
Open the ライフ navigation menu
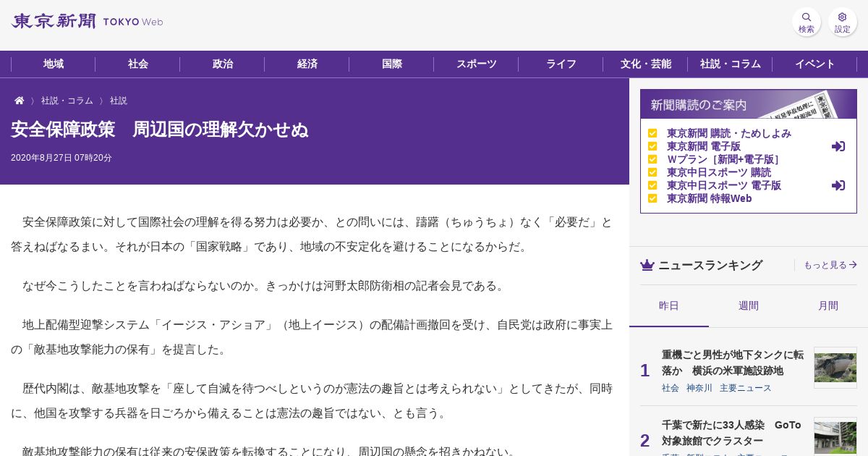coord(561,64)
